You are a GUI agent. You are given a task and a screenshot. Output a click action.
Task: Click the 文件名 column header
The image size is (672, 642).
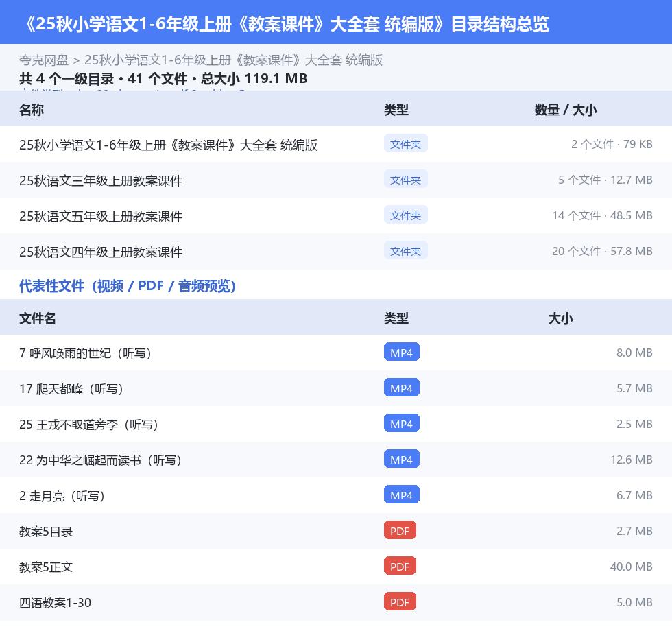pyautogui.click(x=37, y=318)
